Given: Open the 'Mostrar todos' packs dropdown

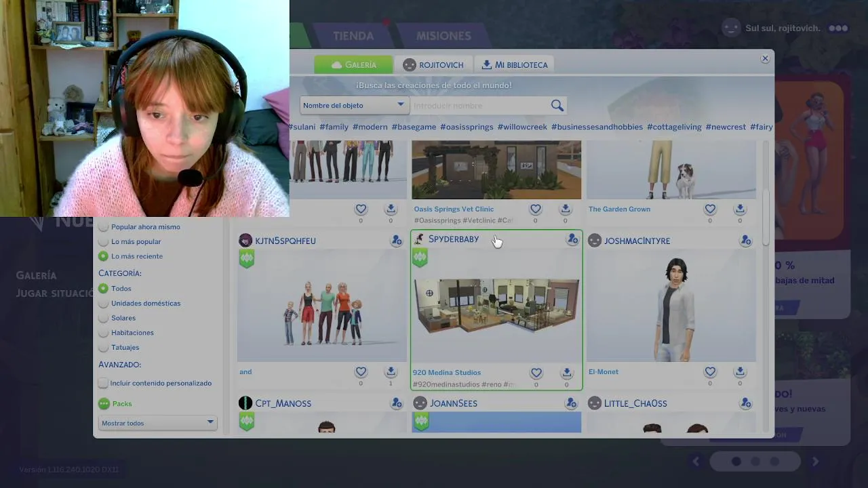Looking at the screenshot, I should pyautogui.click(x=157, y=423).
